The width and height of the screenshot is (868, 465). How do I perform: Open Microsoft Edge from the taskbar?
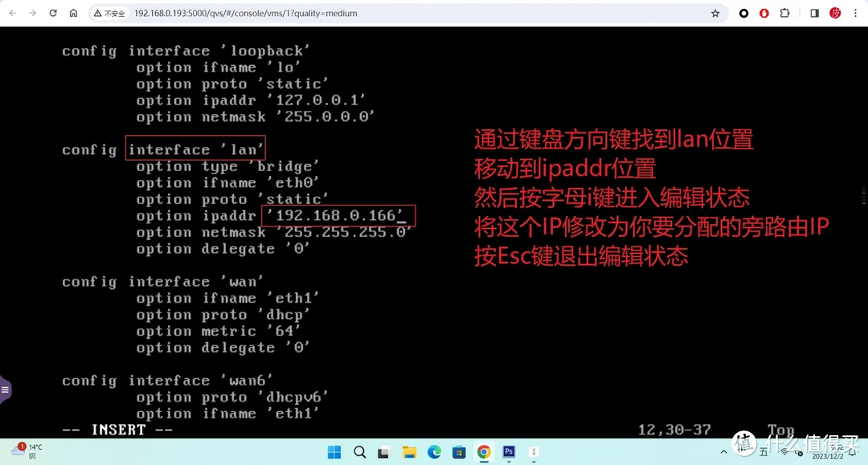pyautogui.click(x=434, y=452)
